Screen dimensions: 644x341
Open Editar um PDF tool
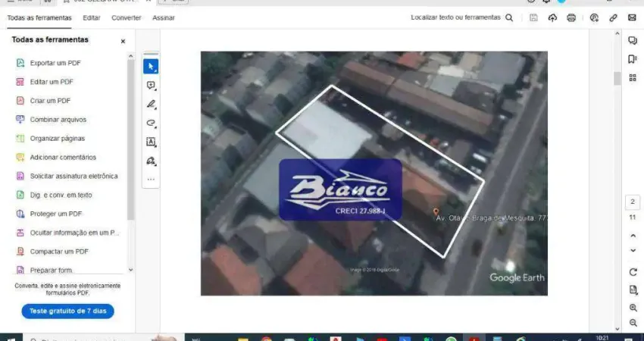45,82
